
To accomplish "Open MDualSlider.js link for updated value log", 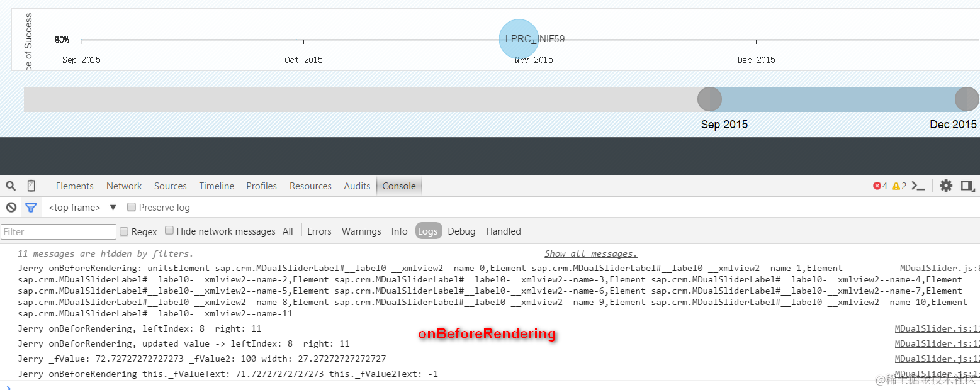I will [937, 343].
